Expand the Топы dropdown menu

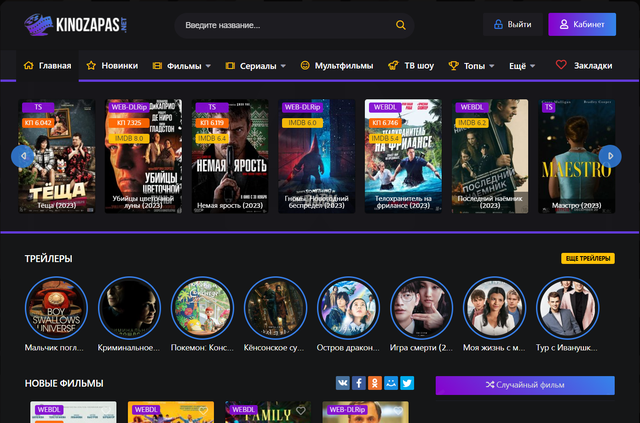pyautogui.click(x=471, y=66)
